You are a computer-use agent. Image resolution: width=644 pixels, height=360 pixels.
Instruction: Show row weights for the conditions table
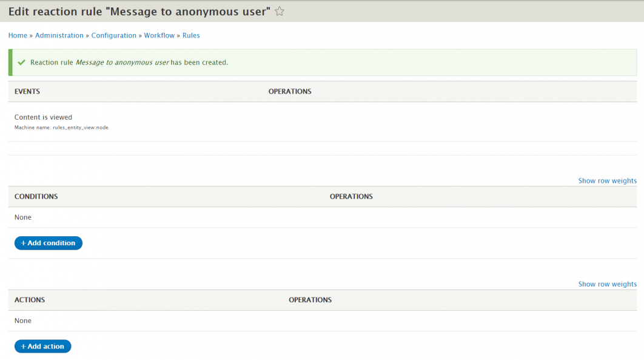coord(607,180)
